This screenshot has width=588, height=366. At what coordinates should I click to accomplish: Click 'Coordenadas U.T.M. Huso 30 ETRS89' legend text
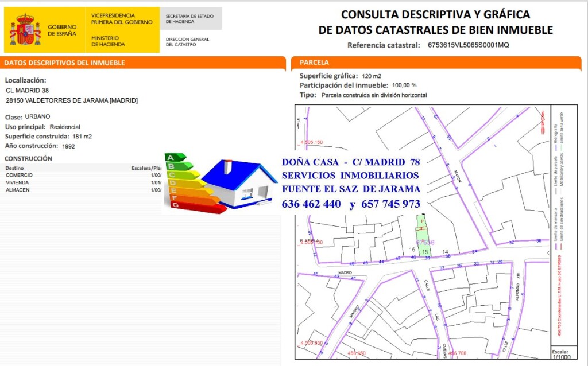[x=559, y=296]
